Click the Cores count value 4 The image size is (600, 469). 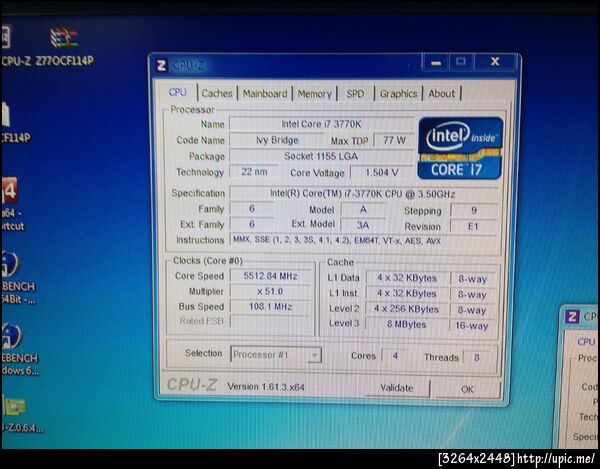pyautogui.click(x=395, y=356)
